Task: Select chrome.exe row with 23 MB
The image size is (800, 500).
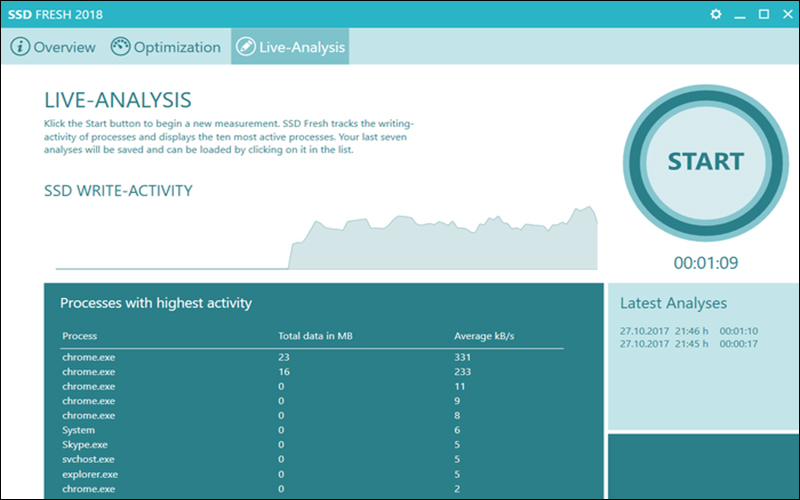Action: [x=312, y=357]
